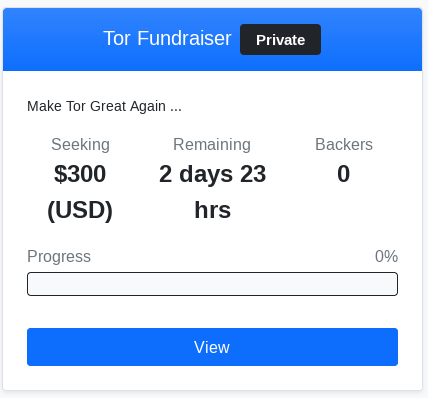Click the fundraiser progress bar
The height and width of the screenshot is (398, 428).
pyautogui.click(x=212, y=284)
